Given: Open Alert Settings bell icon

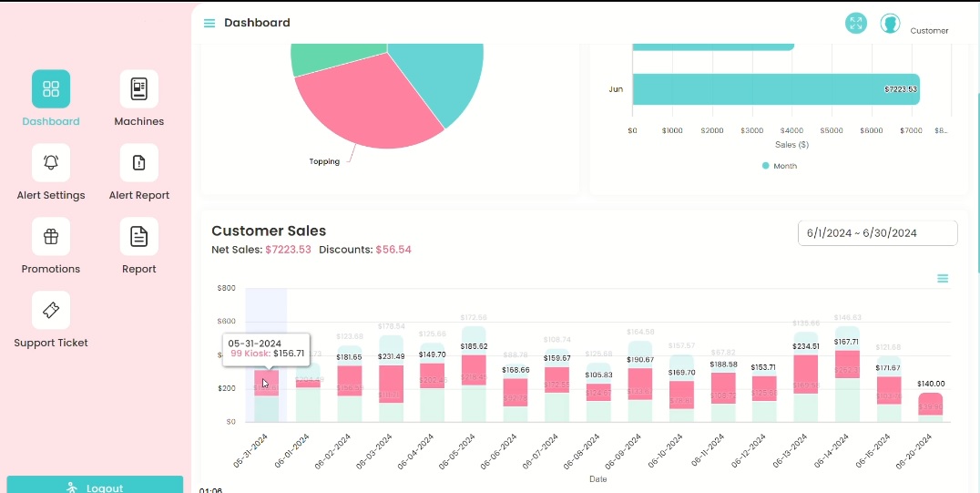Looking at the screenshot, I should 51,163.
